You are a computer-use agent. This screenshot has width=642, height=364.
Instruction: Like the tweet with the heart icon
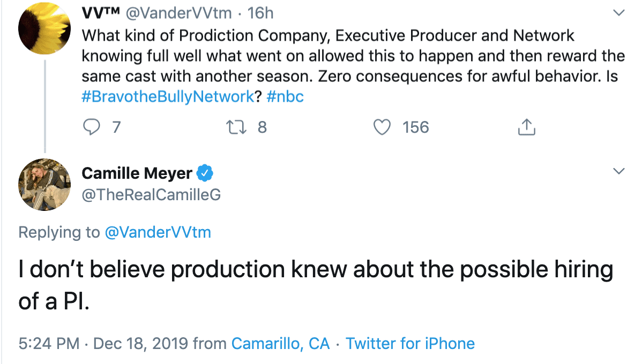coord(382,127)
